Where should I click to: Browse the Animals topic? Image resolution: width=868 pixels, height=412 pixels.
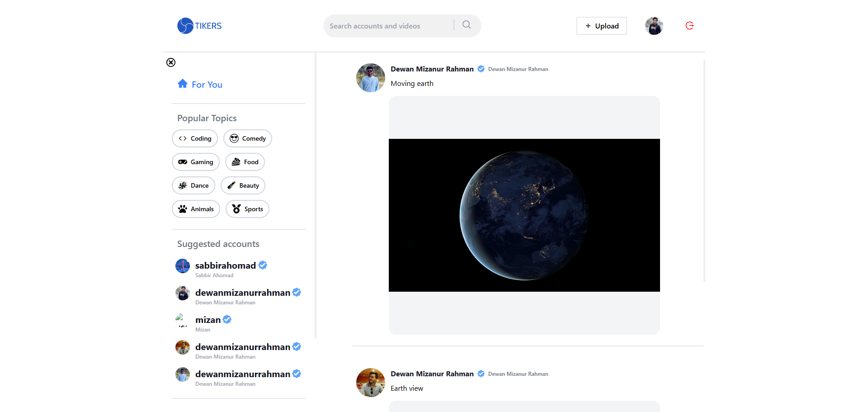pyautogui.click(x=196, y=209)
